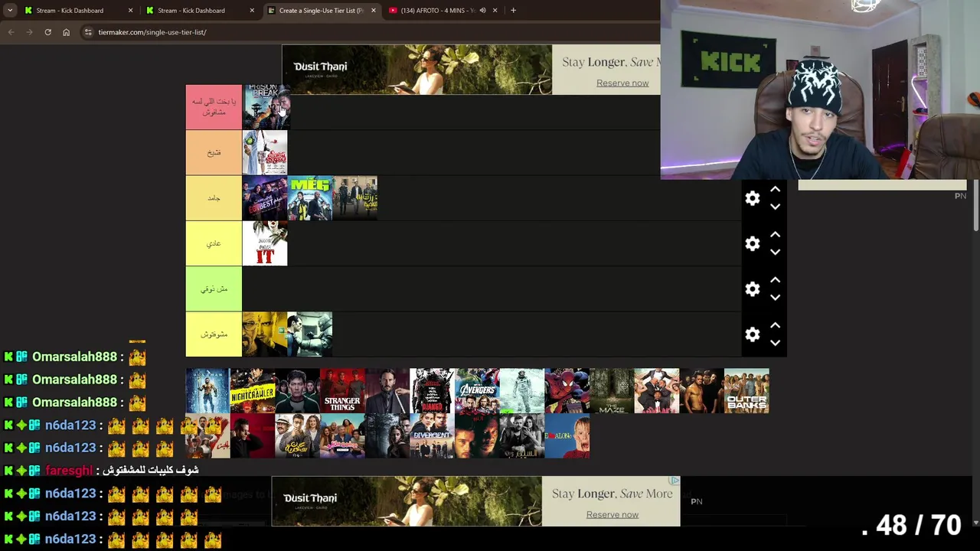Close the AFROTO YouTube tab
The width and height of the screenshot is (980, 551).
[x=495, y=11]
